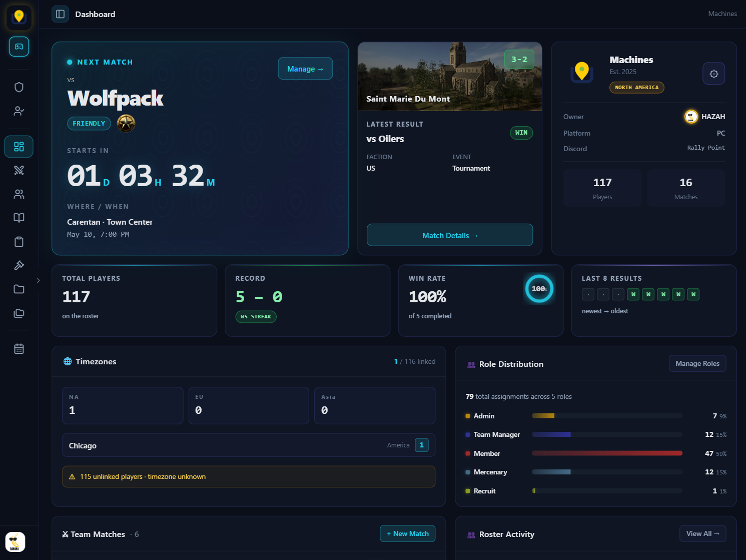746x560 pixels.
Task: Select the Asia timezone card
Action: click(375, 405)
